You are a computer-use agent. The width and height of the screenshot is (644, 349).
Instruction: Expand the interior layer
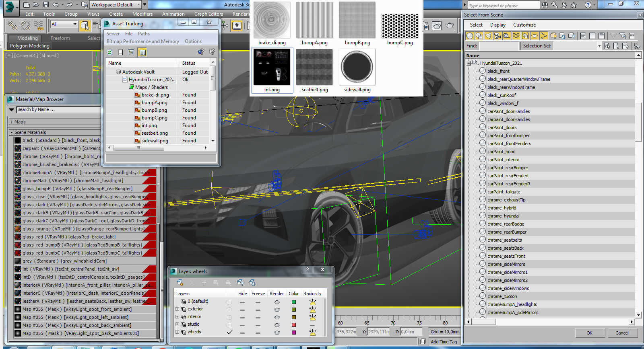click(x=177, y=317)
